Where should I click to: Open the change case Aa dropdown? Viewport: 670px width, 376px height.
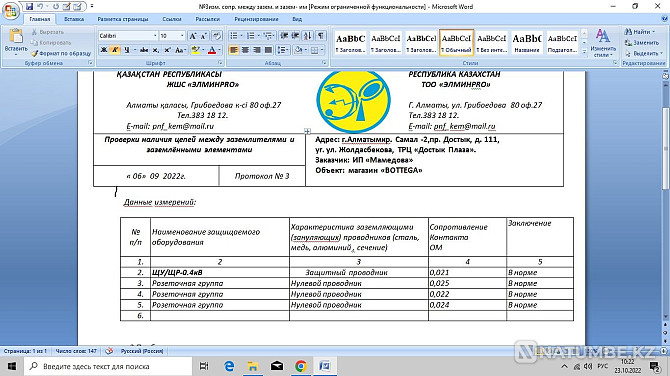tap(180, 50)
